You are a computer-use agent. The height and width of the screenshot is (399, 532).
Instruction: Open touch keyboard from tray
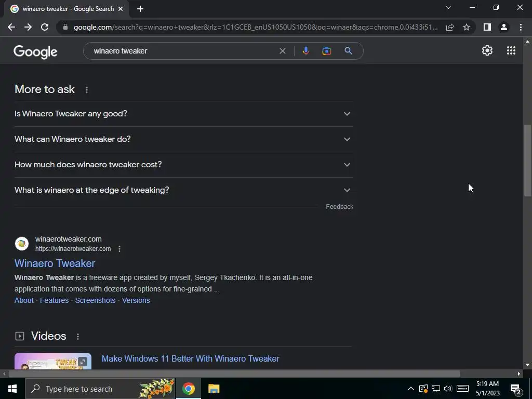(x=462, y=389)
